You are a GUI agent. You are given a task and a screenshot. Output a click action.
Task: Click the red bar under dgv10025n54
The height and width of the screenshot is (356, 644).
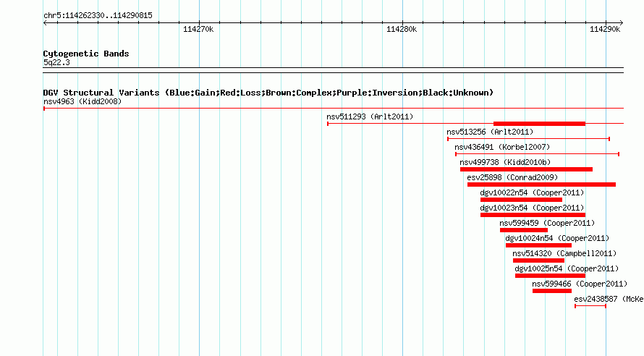coord(550,276)
